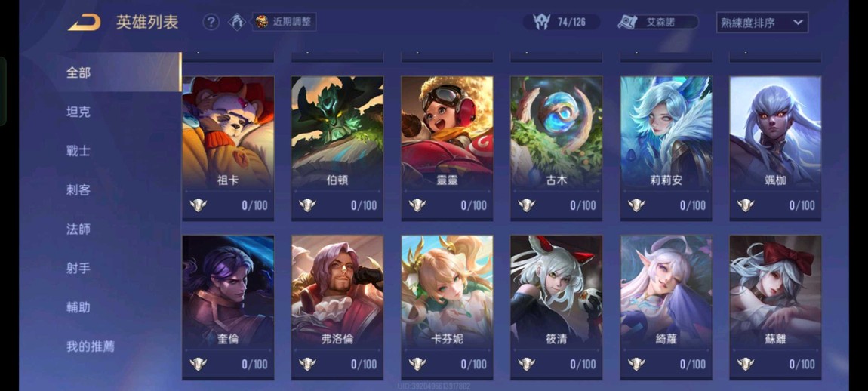The width and height of the screenshot is (868, 391).
Task: Select the 弗洛倫 hero portrait
Action: pyautogui.click(x=337, y=307)
